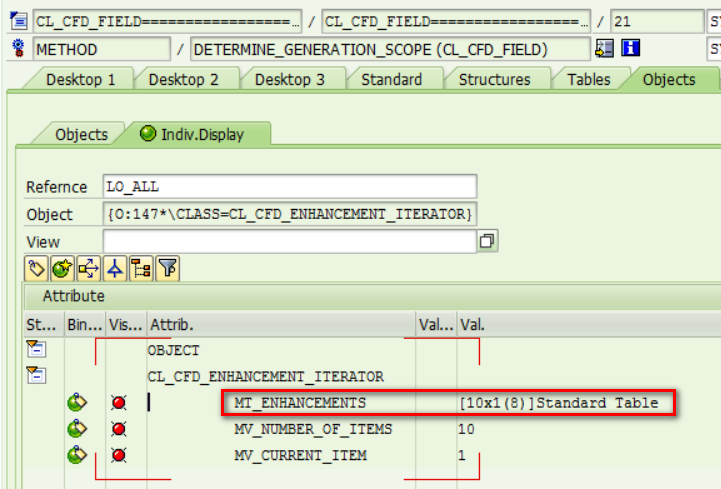The width and height of the screenshot is (721, 489).
Task: Click the Vis... column header
Action: (126, 325)
